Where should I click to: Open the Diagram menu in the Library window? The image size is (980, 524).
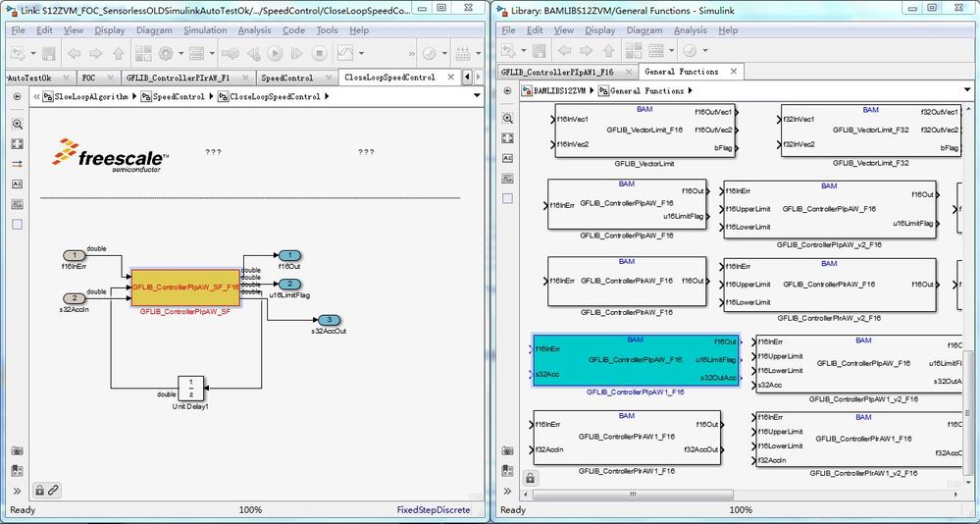coord(645,30)
